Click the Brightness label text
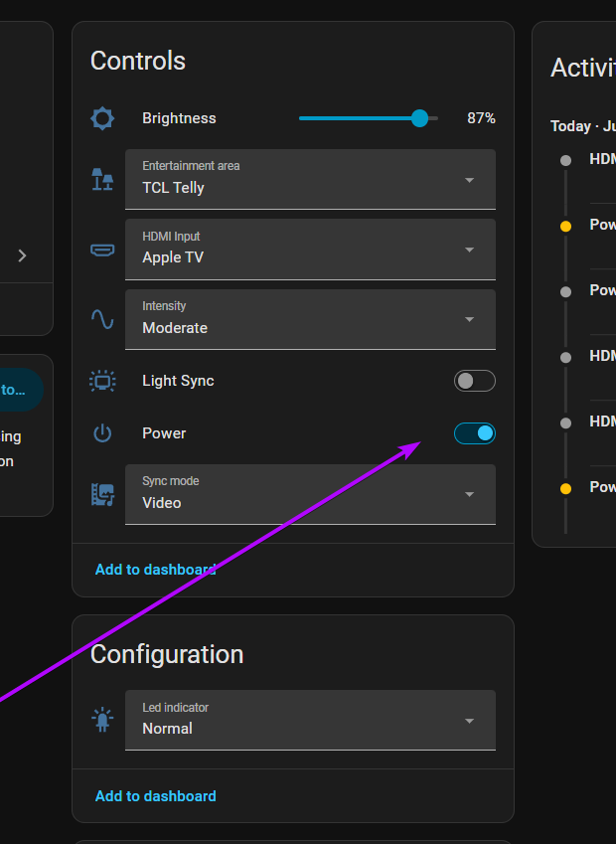 [x=179, y=118]
